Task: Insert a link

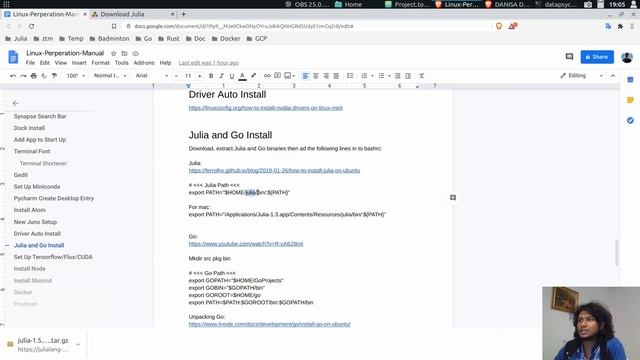Action: tap(267, 76)
